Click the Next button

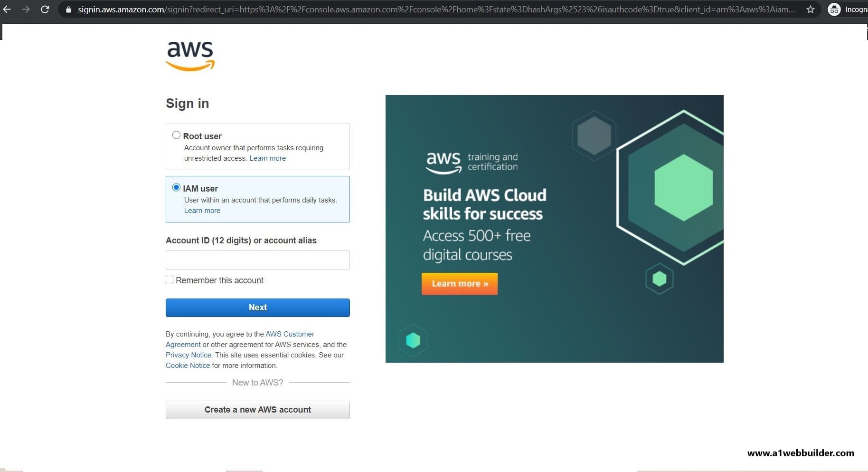click(x=257, y=308)
